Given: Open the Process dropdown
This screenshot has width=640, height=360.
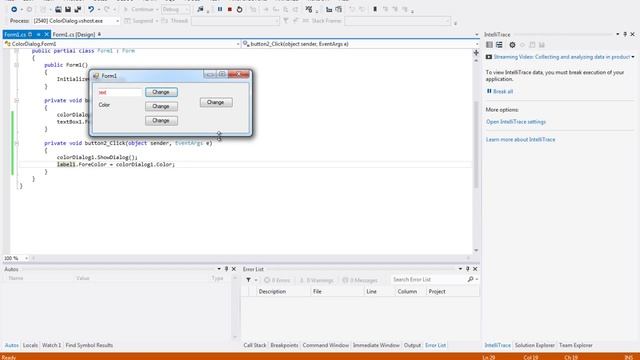Looking at the screenshot, I should [76, 20].
